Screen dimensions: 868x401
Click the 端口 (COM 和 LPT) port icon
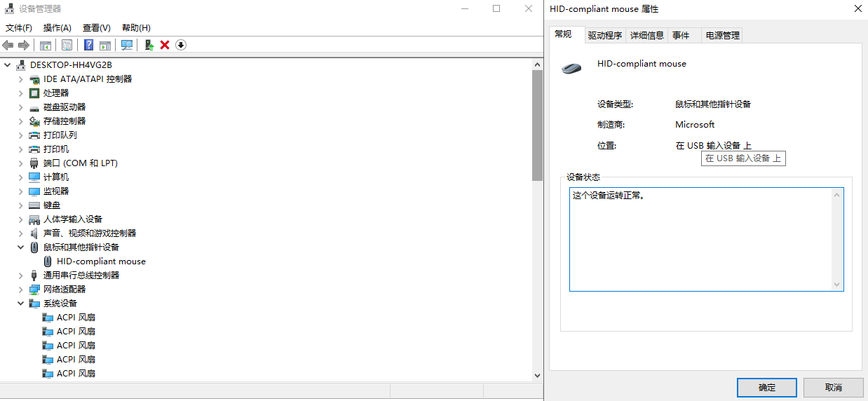click(34, 163)
